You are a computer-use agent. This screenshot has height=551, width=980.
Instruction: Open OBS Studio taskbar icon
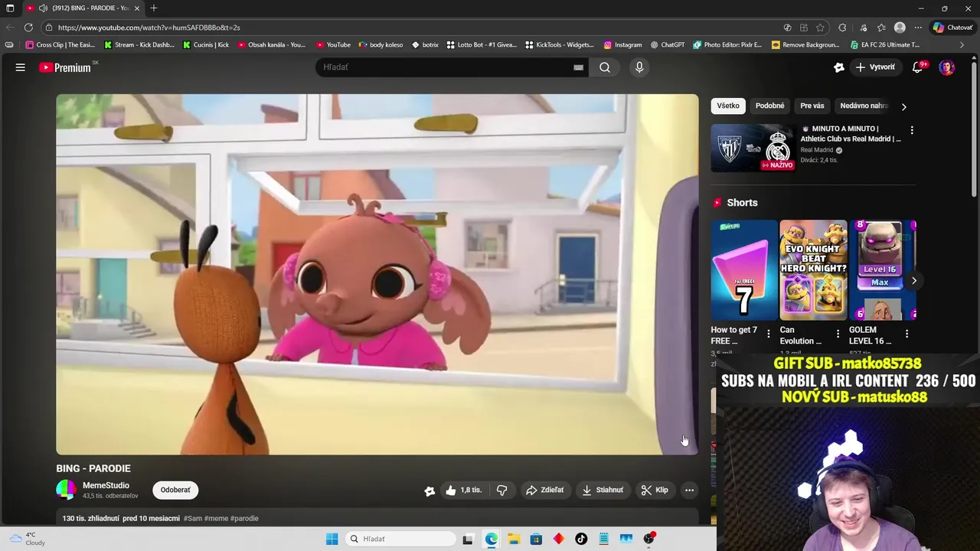649,539
